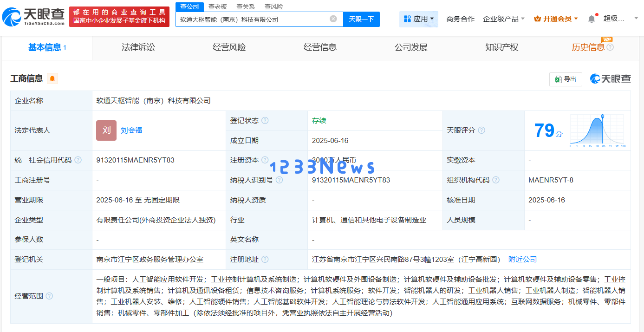Click the help icon next to 组织机构代码

pyautogui.click(x=496, y=180)
